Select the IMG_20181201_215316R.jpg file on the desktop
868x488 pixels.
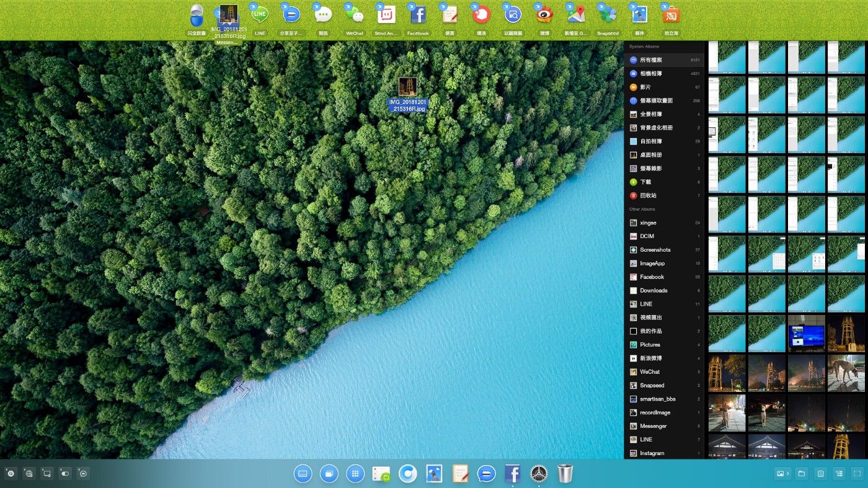407,95
